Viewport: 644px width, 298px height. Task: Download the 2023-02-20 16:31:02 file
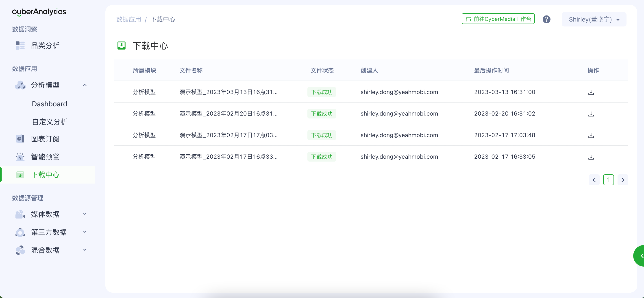click(591, 114)
